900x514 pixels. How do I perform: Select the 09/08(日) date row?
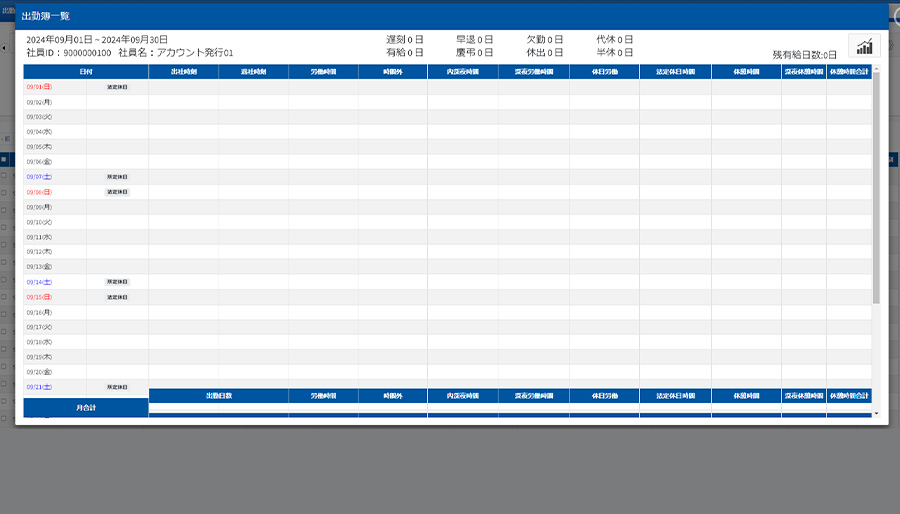40,192
